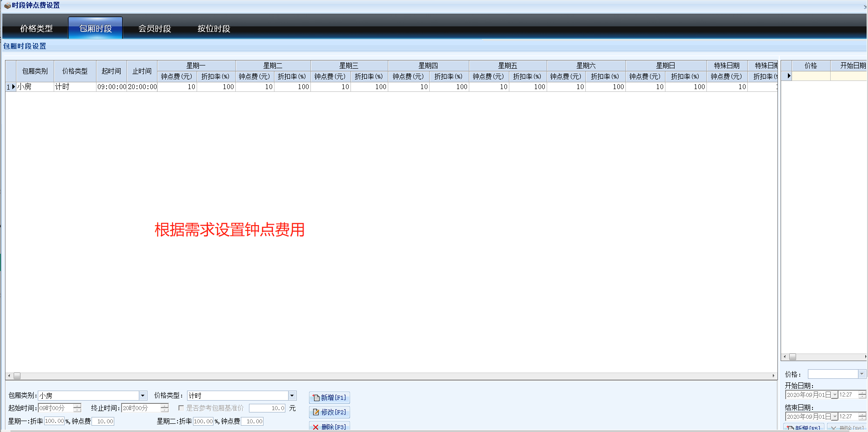Screen dimensions: 868x432
Task: Click the 星期日 column group header
Action: point(666,65)
